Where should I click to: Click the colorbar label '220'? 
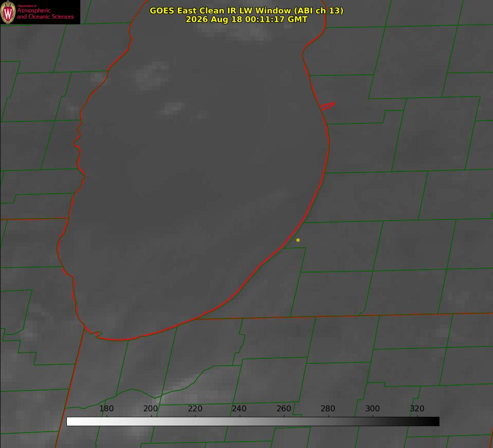pyautogui.click(x=195, y=408)
